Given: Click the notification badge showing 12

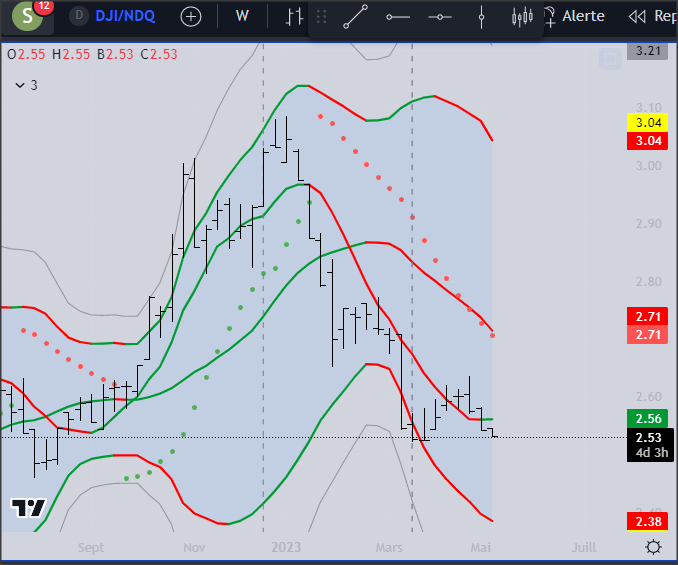Looking at the screenshot, I should (44, 6).
